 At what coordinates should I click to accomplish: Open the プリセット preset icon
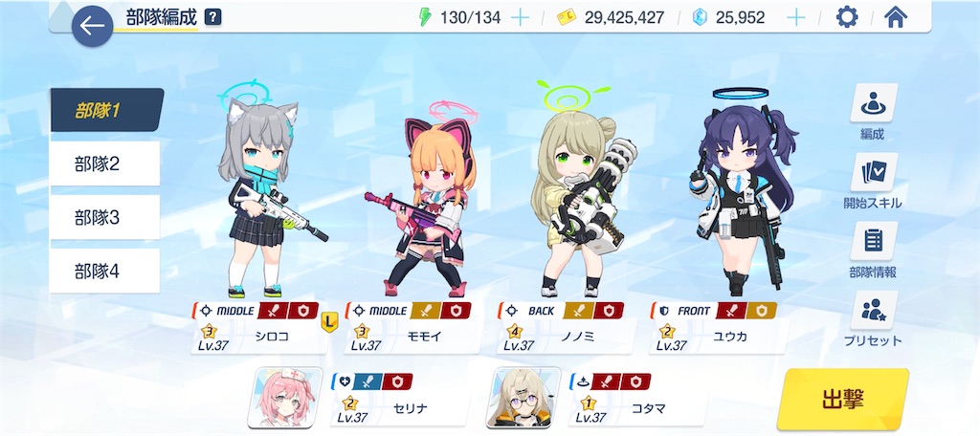click(x=873, y=311)
